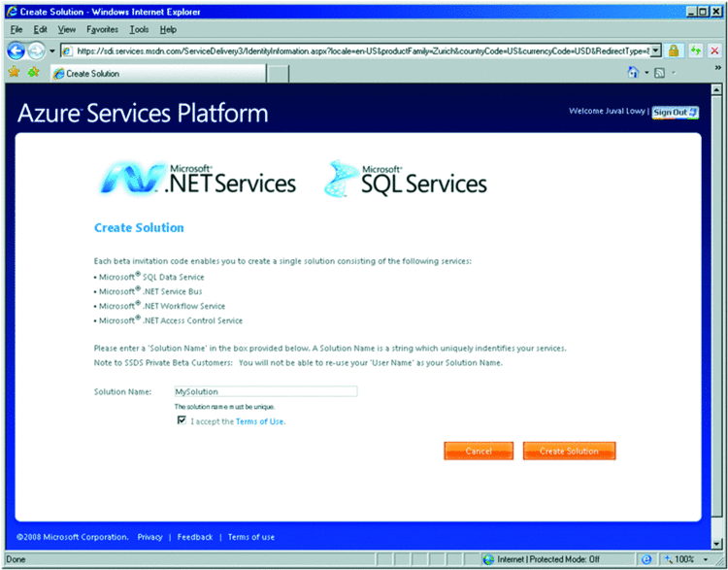Click the Create Solution heading text
This screenshot has height=570, width=728.
pos(139,227)
